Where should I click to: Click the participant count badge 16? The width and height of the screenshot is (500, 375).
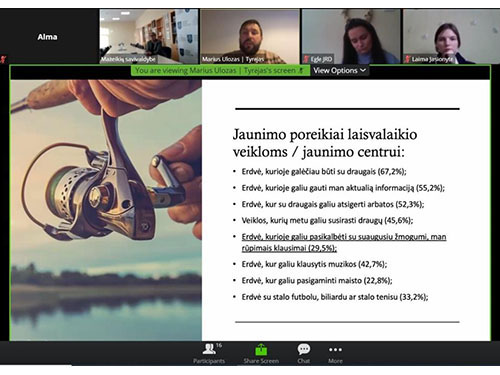pyautogui.click(x=219, y=345)
